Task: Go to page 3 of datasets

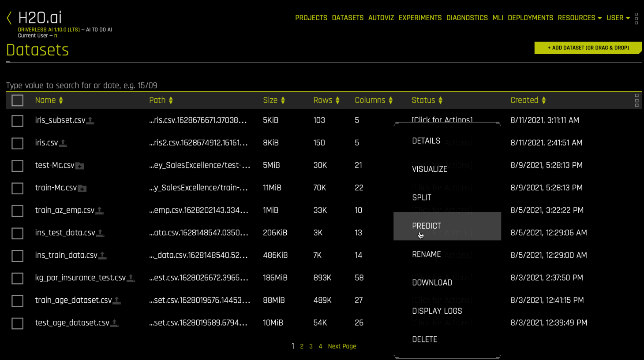Action: point(311,346)
